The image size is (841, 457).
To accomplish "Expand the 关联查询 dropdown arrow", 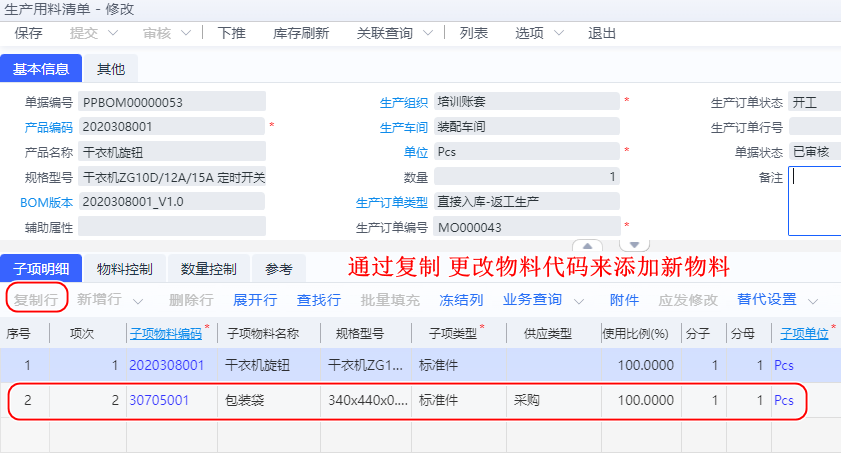I will coord(428,33).
